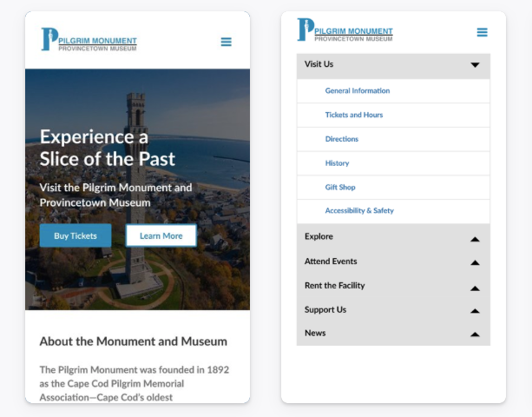Viewport: 532px width, 417px height.
Task: Open the History submenu link
Action: pos(337,163)
